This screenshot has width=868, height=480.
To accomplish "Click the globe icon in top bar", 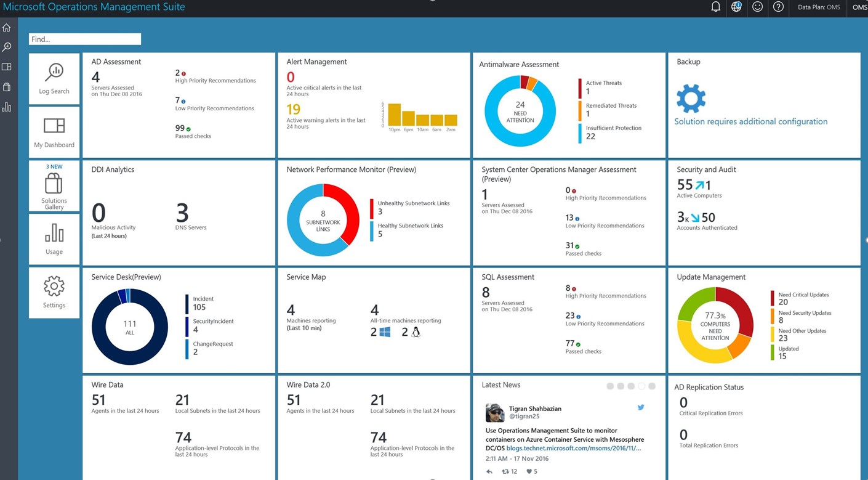I will coord(736,7).
